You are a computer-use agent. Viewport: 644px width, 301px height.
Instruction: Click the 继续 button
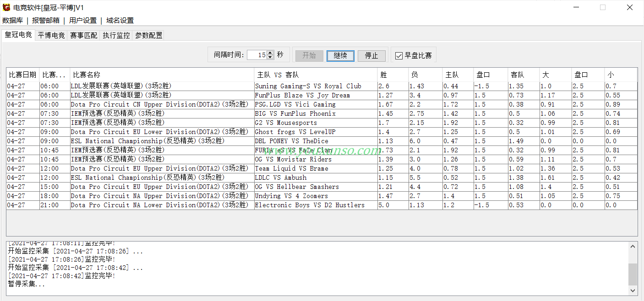[x=340, y=55]
